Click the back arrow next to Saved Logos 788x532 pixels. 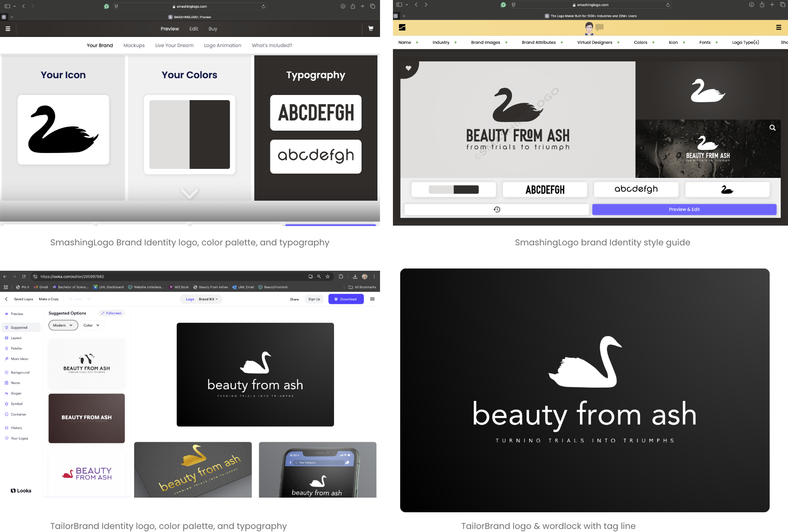pyautogui.click(x=6, y=299)
